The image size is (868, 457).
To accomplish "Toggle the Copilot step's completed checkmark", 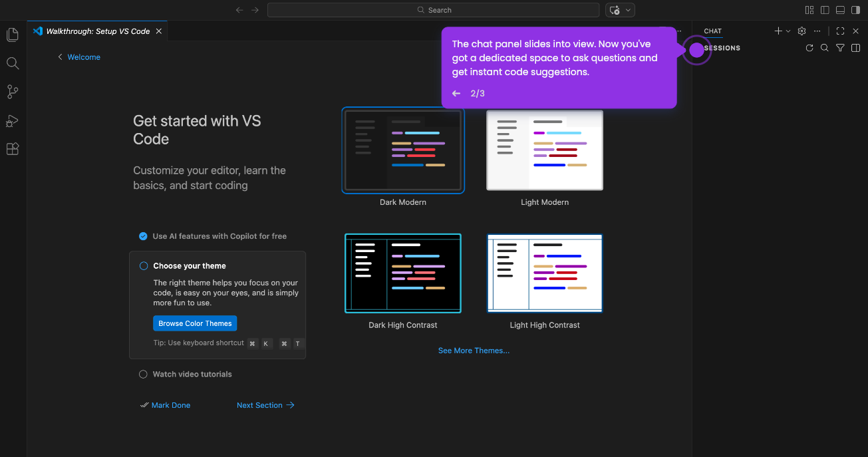I will (x=143, y=236).
